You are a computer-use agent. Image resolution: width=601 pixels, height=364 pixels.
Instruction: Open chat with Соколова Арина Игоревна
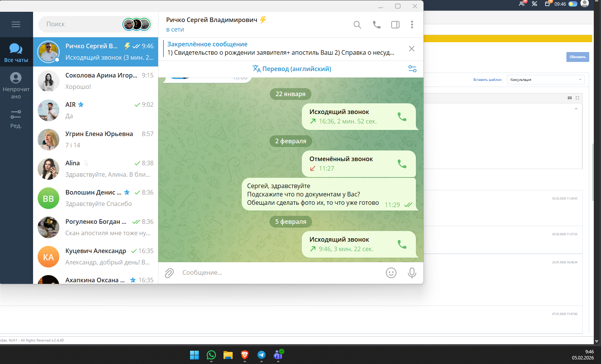[x=95, y=81]
